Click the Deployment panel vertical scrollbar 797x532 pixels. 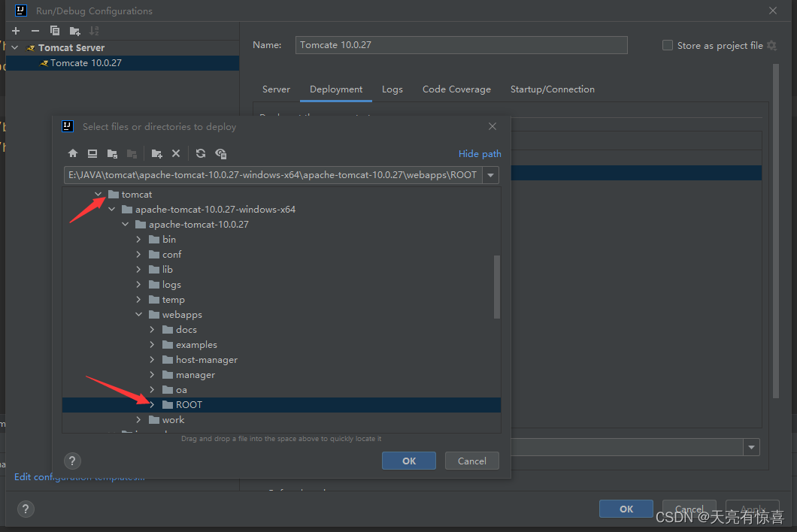tap(775, 231)
